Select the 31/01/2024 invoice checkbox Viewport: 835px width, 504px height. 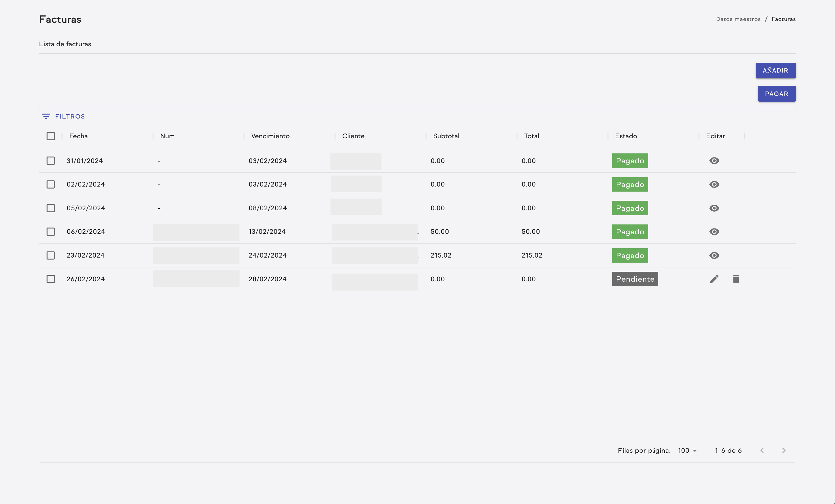[51, 161]
